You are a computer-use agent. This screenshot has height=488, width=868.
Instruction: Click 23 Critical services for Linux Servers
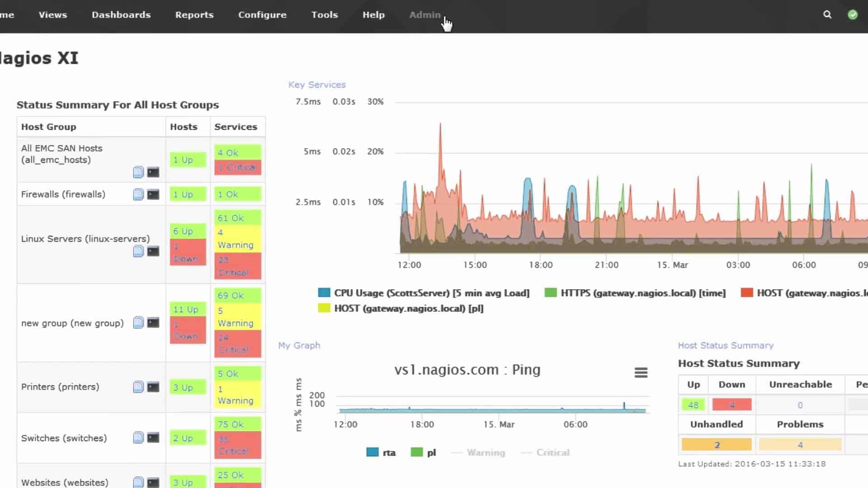pyautogui.click(x=238, y=266)
